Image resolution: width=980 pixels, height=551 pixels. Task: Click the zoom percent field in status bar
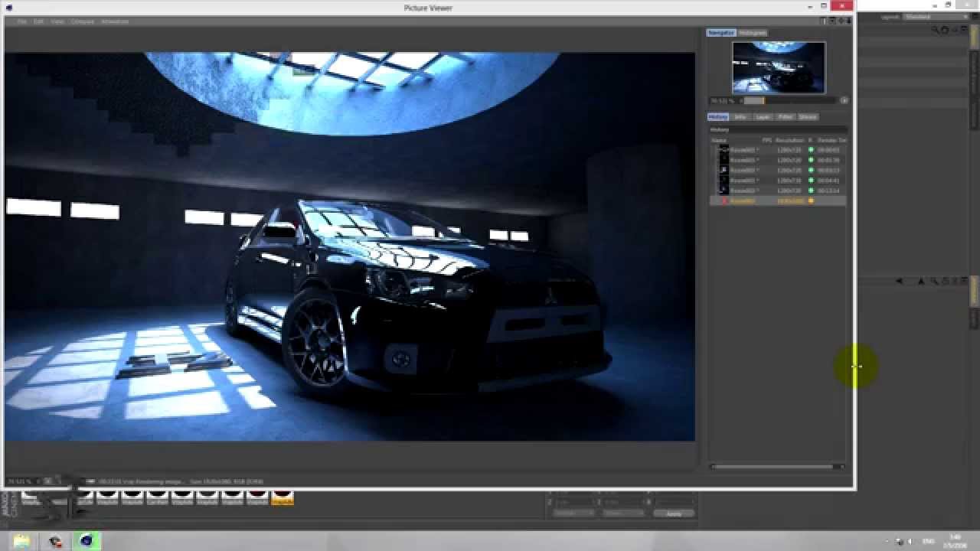pyautogui.click(x=22, y=481)
